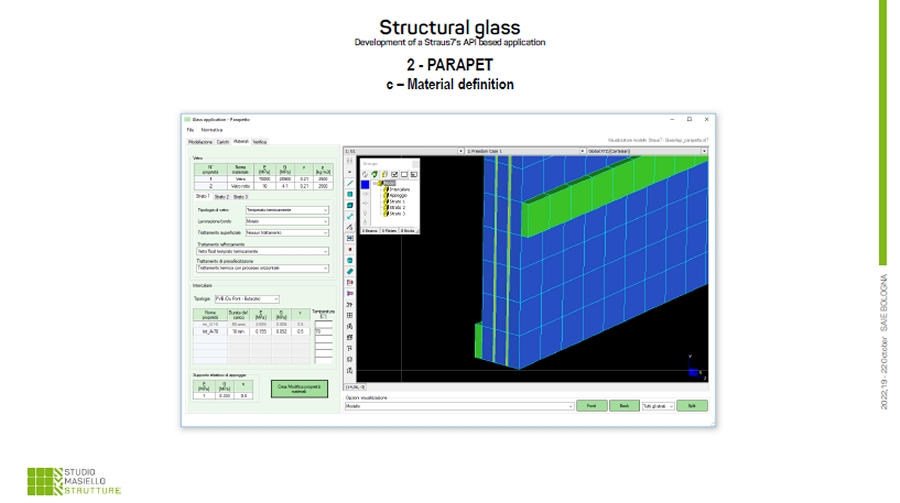Click the blue color swatch in Groups panel
This screenshot has height=503, width=900.
click(x=366, y=185)
